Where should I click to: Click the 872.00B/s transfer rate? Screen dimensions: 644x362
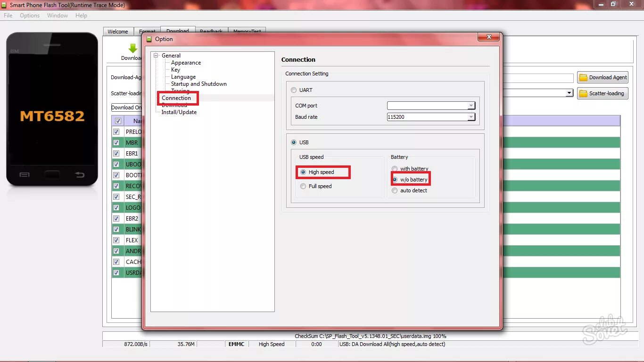click(x=135, y=344)
